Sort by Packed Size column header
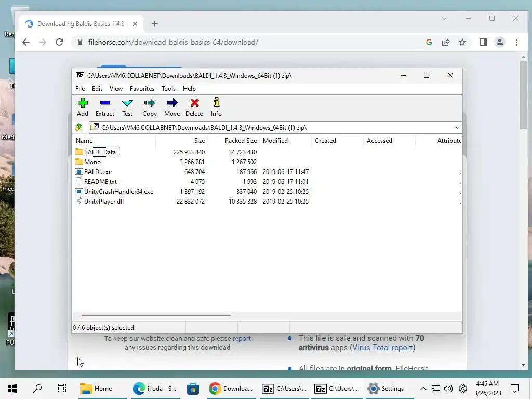 click(x=234, y=140)
